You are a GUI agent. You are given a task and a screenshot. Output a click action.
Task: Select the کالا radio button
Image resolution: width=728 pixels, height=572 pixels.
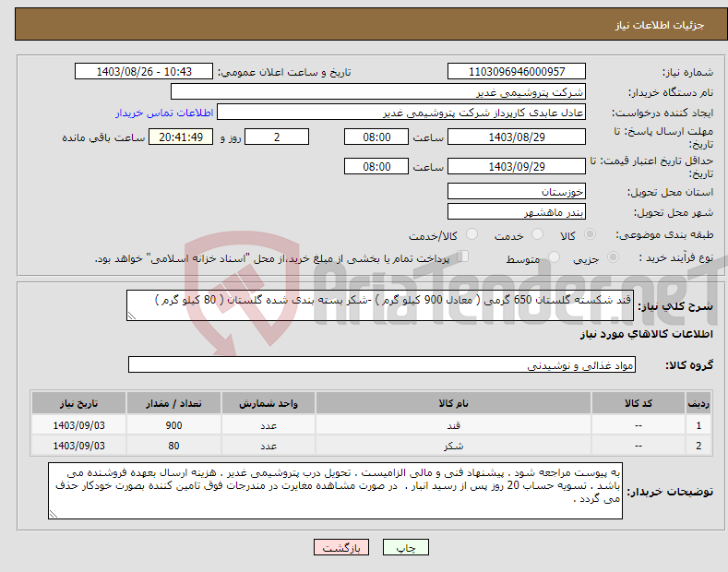[x=590, y=234]
